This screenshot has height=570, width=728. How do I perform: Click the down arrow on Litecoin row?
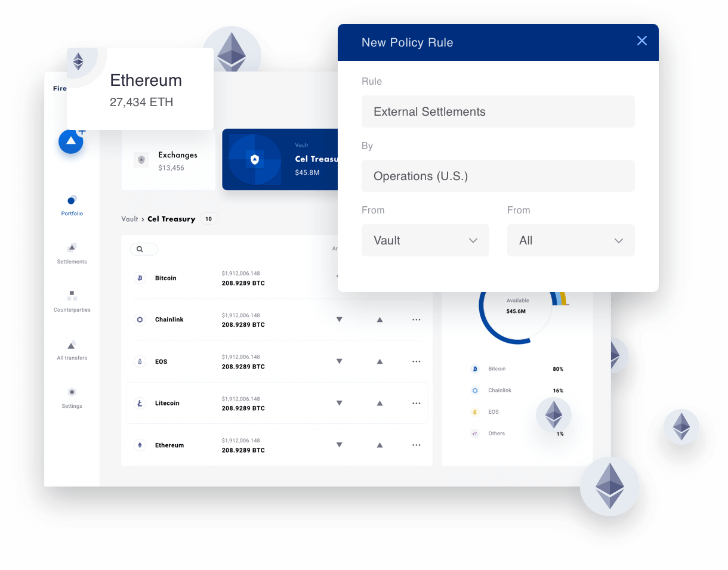tap(339, 403)
